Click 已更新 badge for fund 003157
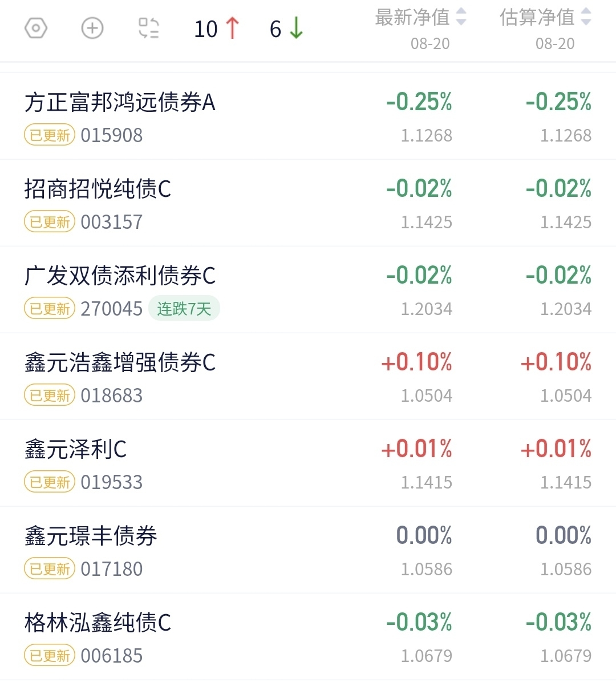 point(50,222)
